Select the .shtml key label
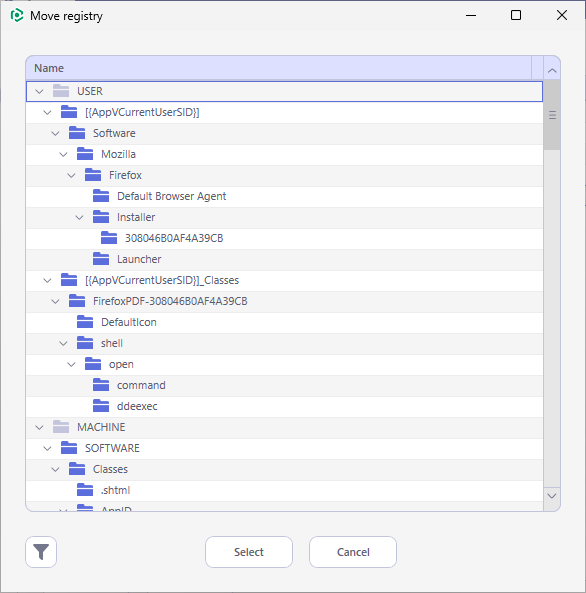This screenshot has width=586, height=593. pos(115,490)
